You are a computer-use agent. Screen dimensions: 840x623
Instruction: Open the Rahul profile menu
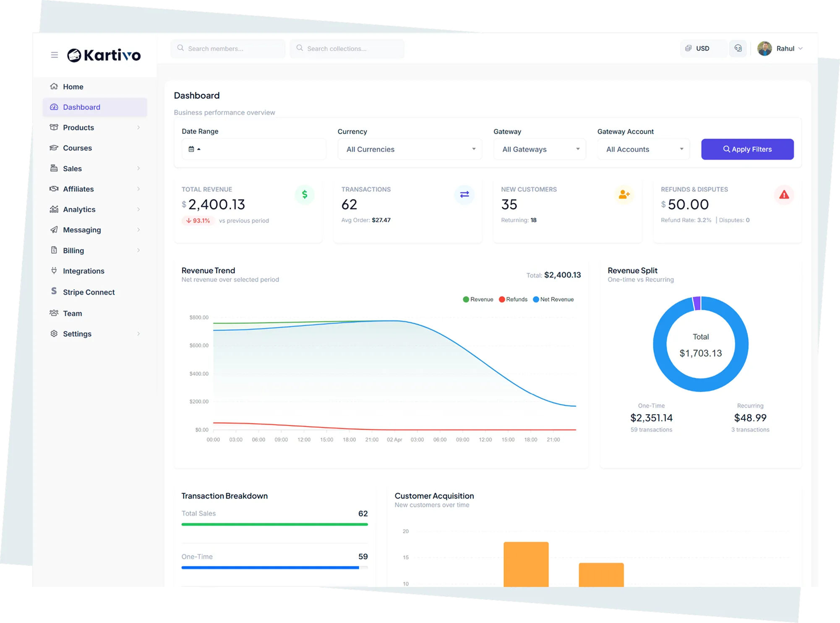pyautogui.click(x=780, y=48)
